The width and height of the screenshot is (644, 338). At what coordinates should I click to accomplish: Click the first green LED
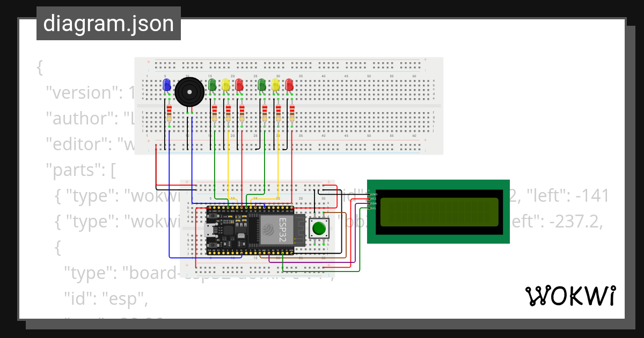(x=211, y=85)
